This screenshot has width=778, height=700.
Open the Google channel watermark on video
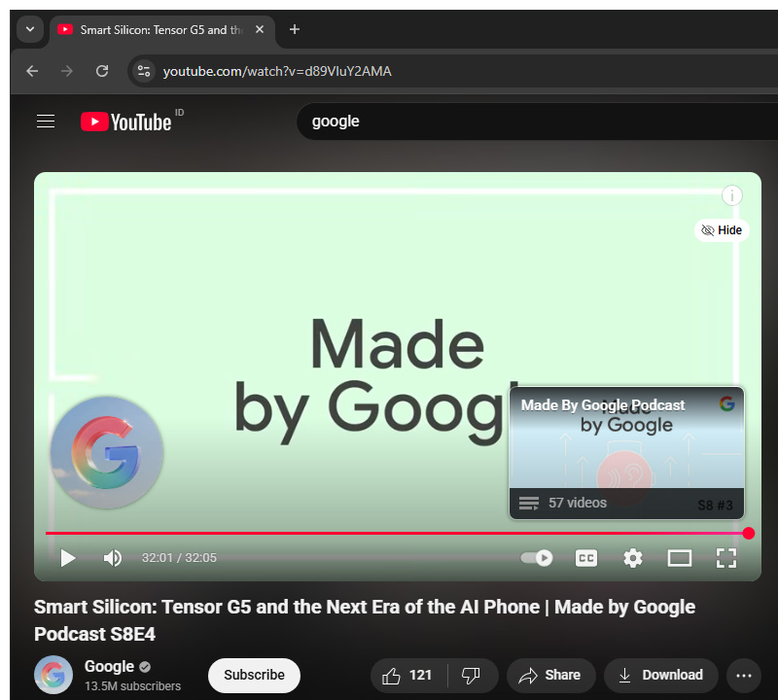pos(107,452)
